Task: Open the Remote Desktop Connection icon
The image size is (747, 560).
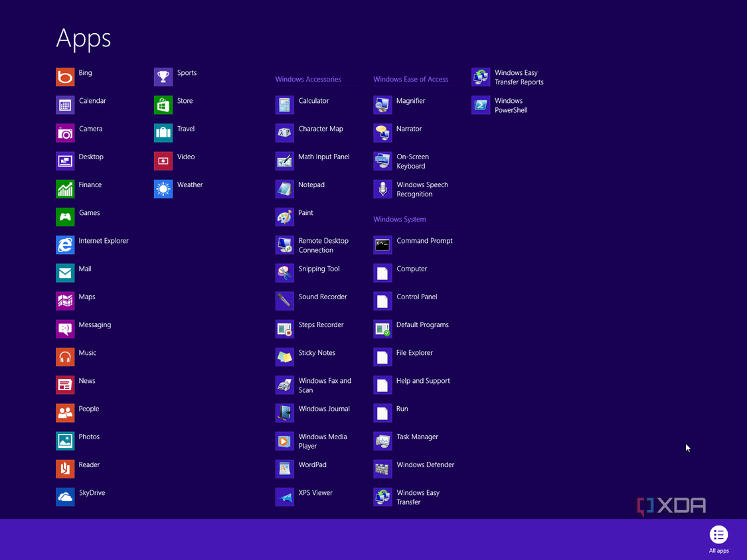Action: click(x=284, y=245)
